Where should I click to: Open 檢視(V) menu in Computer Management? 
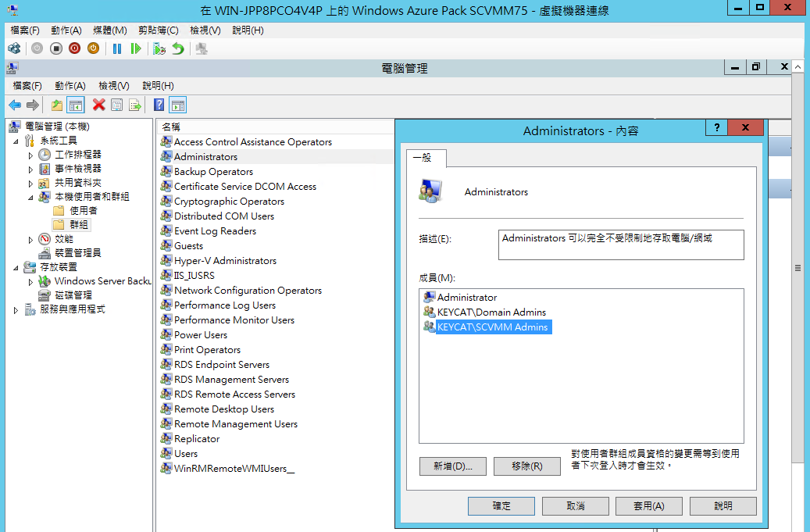click(x=113, y=86)
